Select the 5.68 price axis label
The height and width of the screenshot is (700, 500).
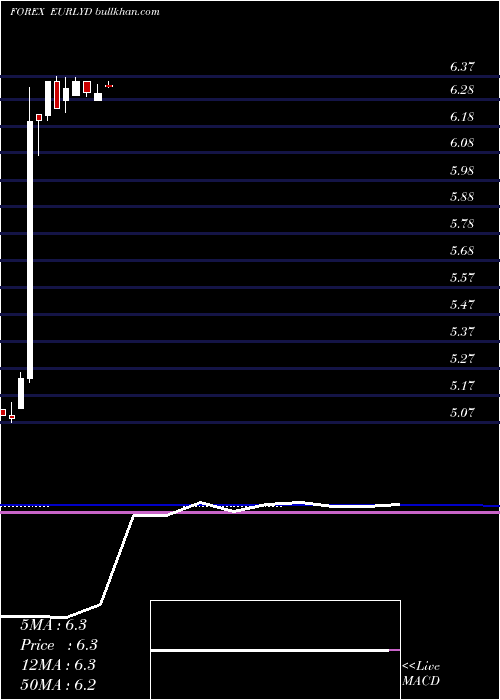462,251
